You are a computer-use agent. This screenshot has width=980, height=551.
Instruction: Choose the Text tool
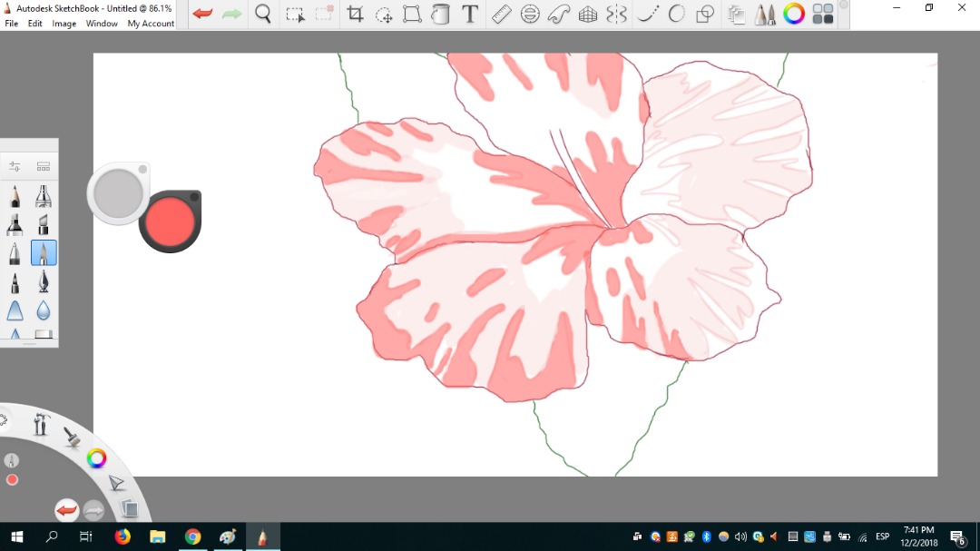[x=470, y=14]
